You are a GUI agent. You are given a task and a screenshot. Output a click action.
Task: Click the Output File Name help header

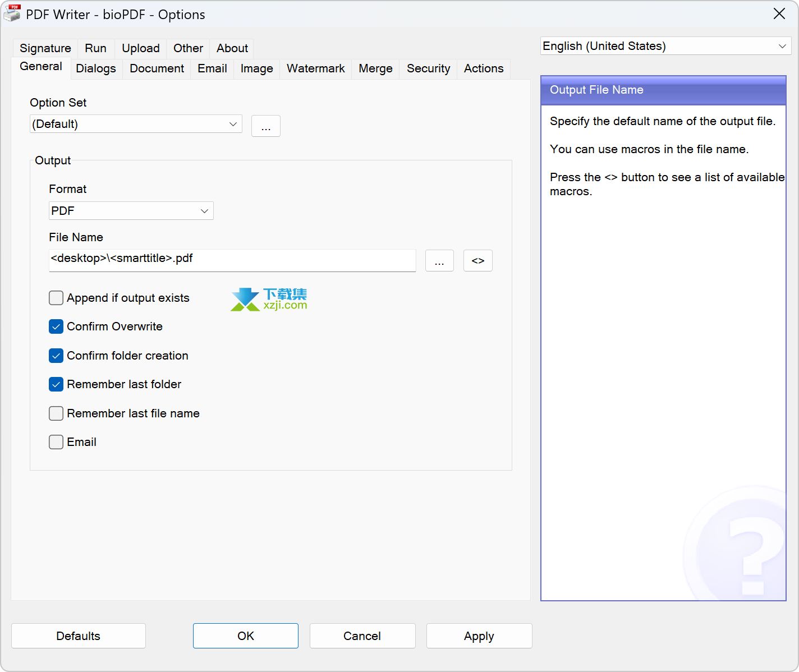tap(663, 90)
